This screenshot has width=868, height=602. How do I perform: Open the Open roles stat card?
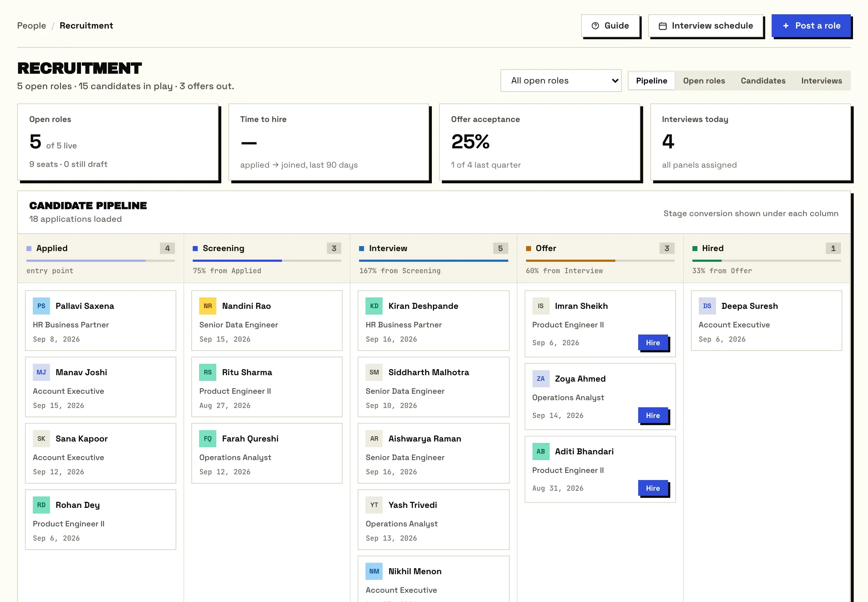point(118,142)
